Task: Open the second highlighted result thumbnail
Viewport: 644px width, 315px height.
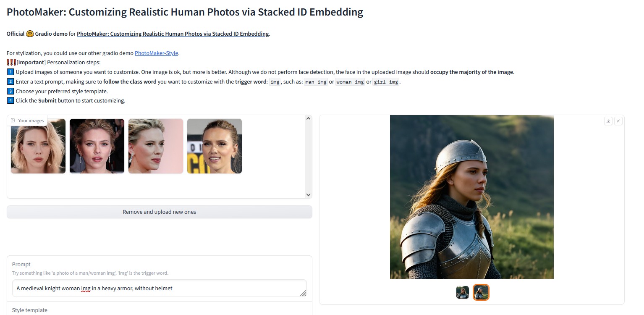Action: pyautogui.click(x=481, y=292)
